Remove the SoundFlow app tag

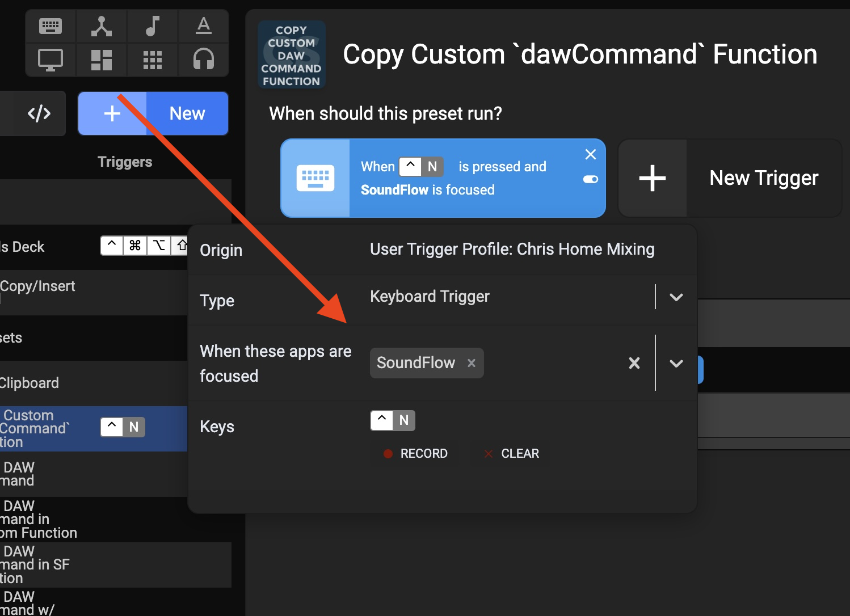tap(472, 363)
